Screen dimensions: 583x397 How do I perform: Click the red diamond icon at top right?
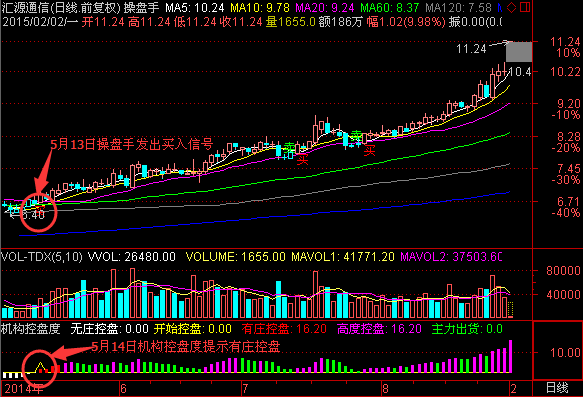[x=512, y=7]
